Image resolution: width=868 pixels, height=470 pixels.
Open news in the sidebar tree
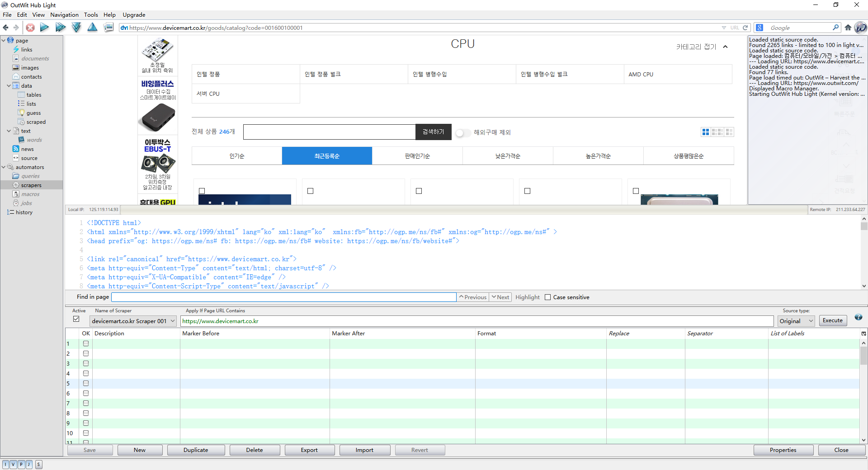[27, 149]
